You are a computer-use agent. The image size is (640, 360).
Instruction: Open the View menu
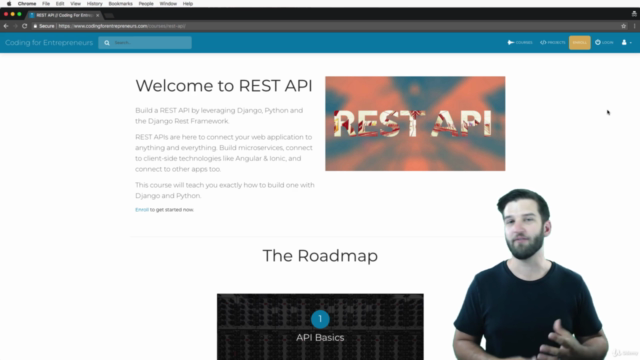tap(76, 4)
